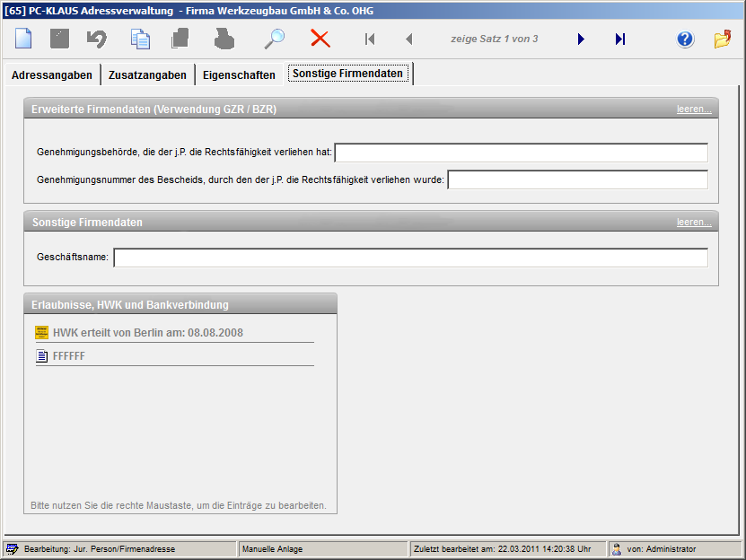Viewport: 746px width, 560px height.
Task: Click the copy record icon
Action: click(x=140, y=39)
